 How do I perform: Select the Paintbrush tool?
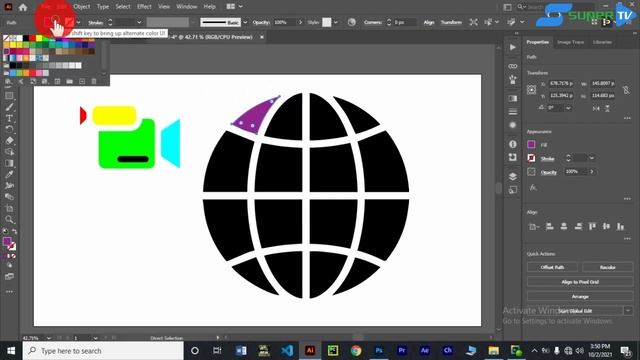click(9, 107)
